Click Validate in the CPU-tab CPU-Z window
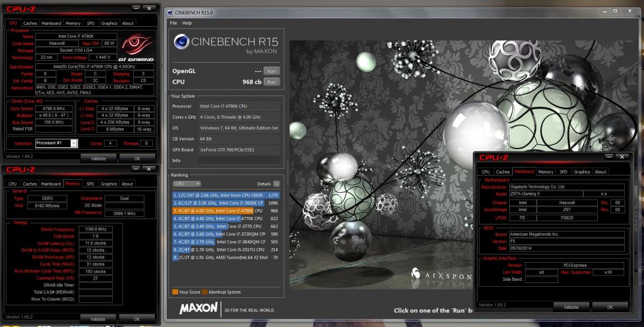This screenshot has height=327, width=644. click(x=98, y=158)
